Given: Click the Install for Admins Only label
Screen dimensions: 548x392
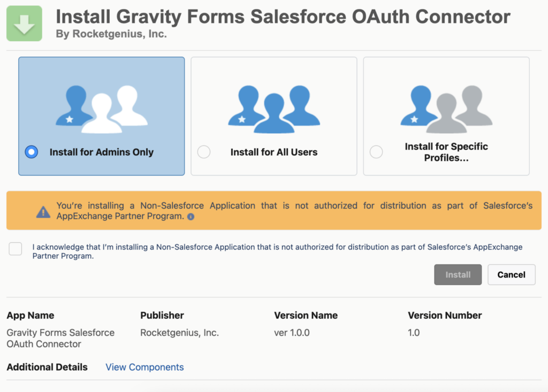Looking at the screenshot, I should [102, 152].
